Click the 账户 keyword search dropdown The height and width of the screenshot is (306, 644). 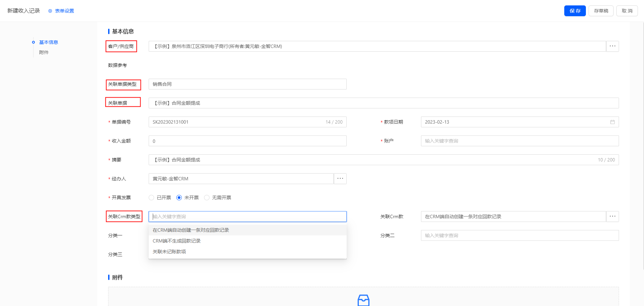point(520,141)
